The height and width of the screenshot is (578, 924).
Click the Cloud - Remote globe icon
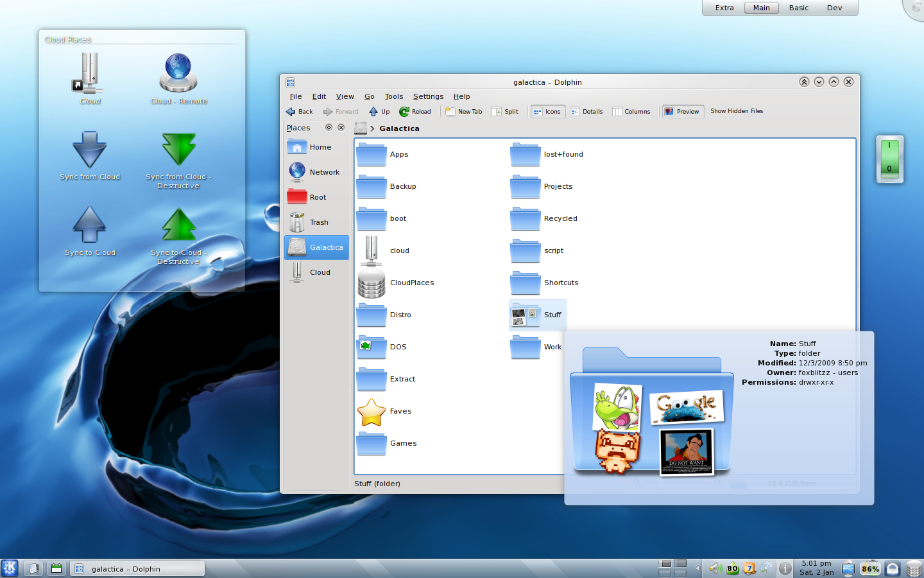click(x=178, y=73)
